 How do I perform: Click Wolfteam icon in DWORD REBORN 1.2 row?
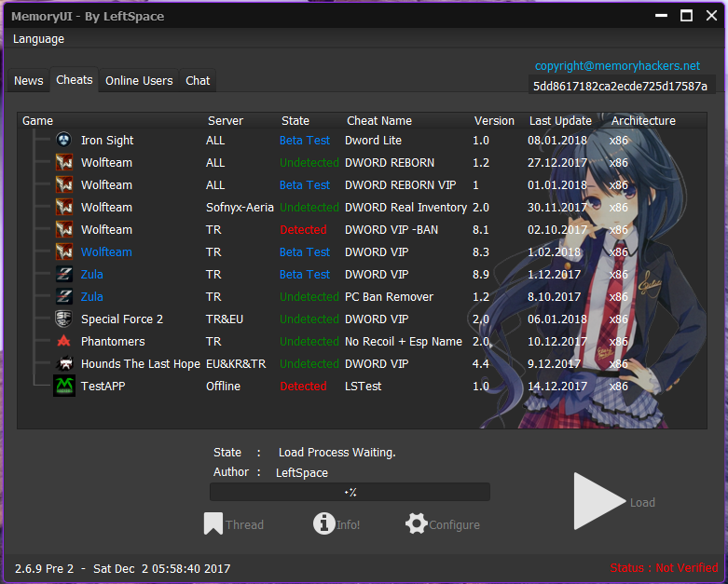pos(64,162)
